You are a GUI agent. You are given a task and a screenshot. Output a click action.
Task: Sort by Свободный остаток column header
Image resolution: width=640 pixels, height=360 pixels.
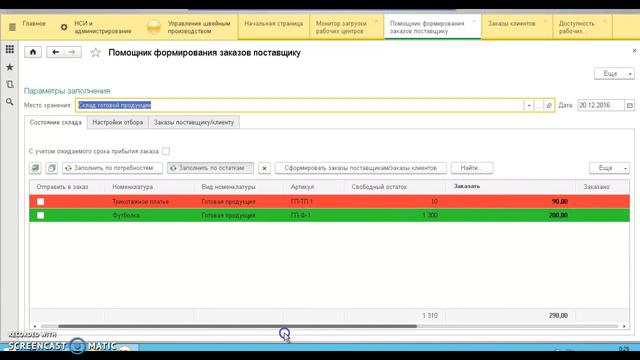tap(395, 187)
